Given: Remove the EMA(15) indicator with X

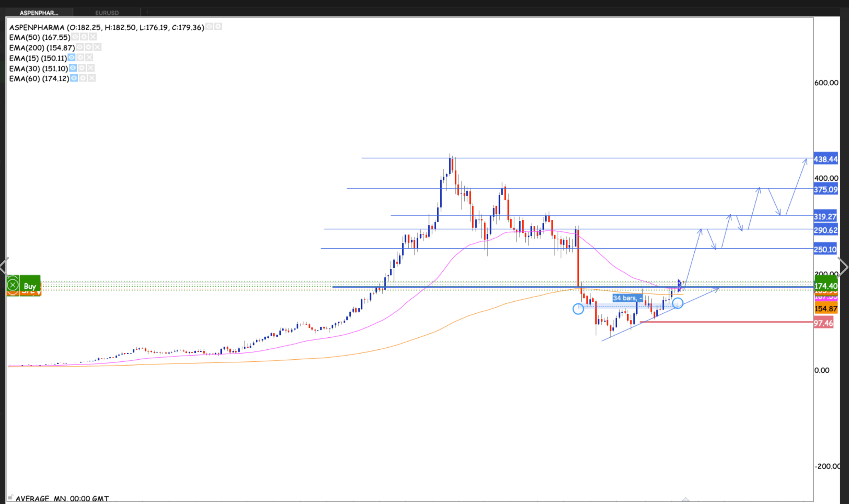Looking at the screenshot, I should tap(89, 58).
